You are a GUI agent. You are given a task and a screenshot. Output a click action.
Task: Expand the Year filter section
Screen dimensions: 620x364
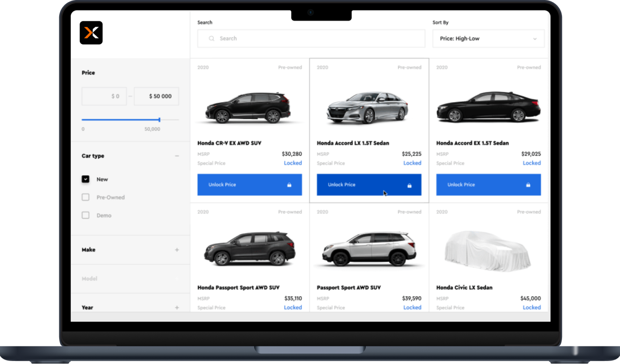coord(177,307)
